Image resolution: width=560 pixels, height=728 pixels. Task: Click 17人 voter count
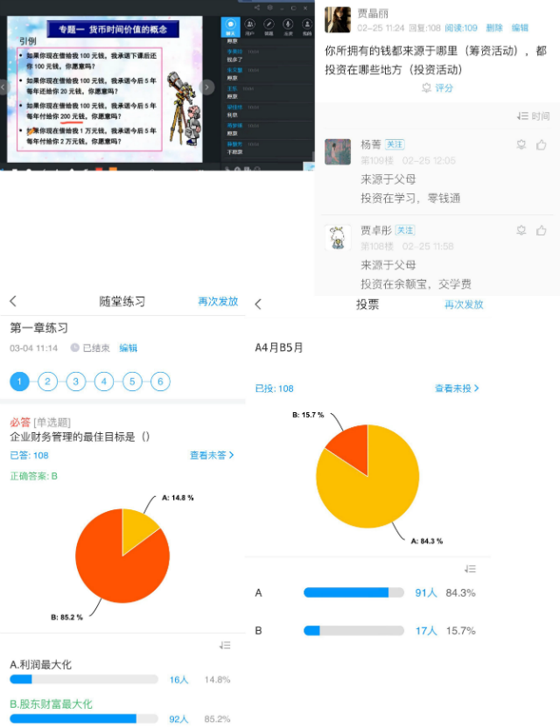click(426, 631)
